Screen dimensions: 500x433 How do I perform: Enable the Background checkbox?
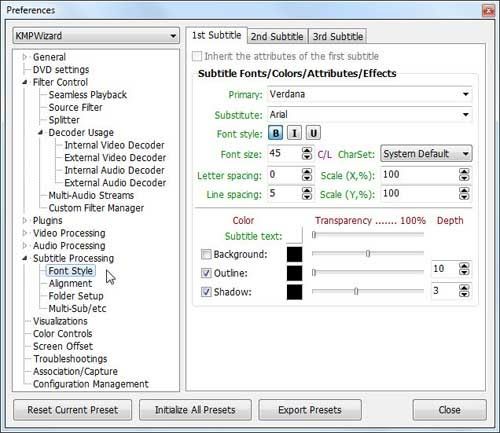point(206,254)
